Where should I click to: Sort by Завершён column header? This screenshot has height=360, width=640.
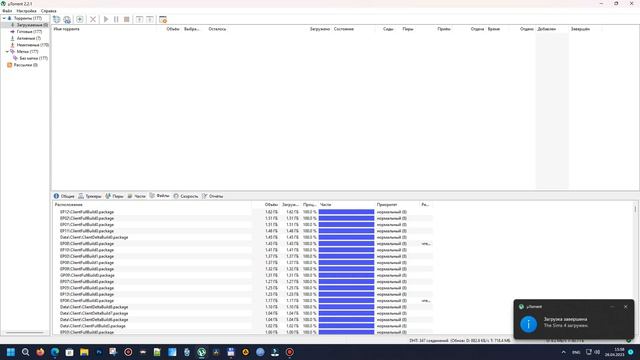[580, 29]
